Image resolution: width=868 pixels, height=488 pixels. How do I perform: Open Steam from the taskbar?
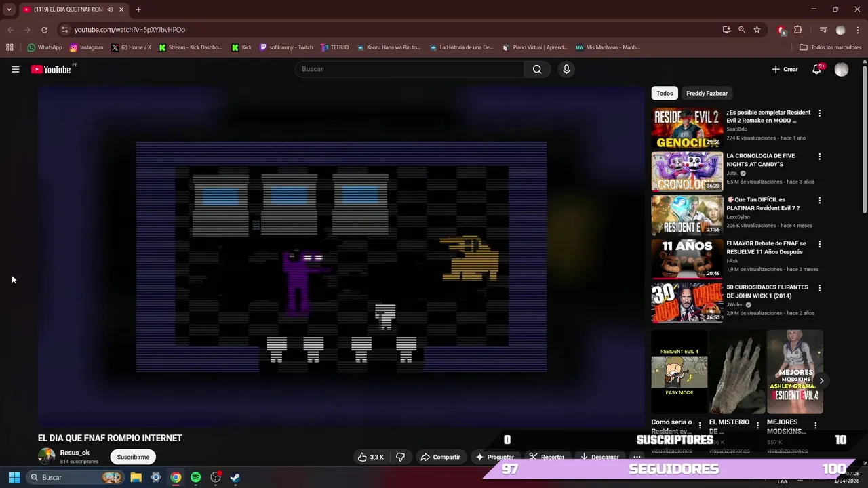(x=235, y=477)
